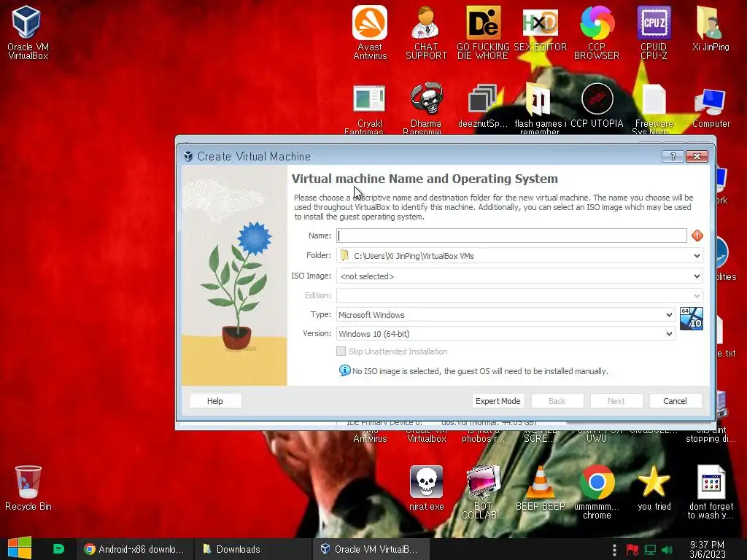Switch to Android-x86 download Chrome taskbar item
The image size is (747, 560).
(x=134, y=549)
